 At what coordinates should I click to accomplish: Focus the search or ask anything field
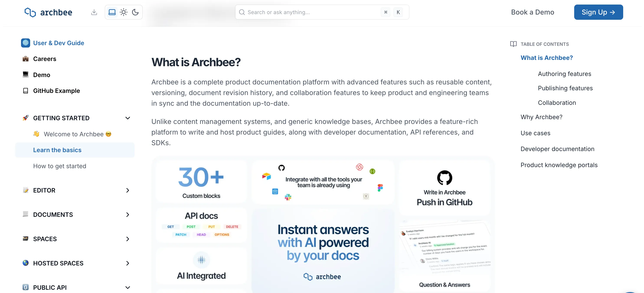coord(322,12)
